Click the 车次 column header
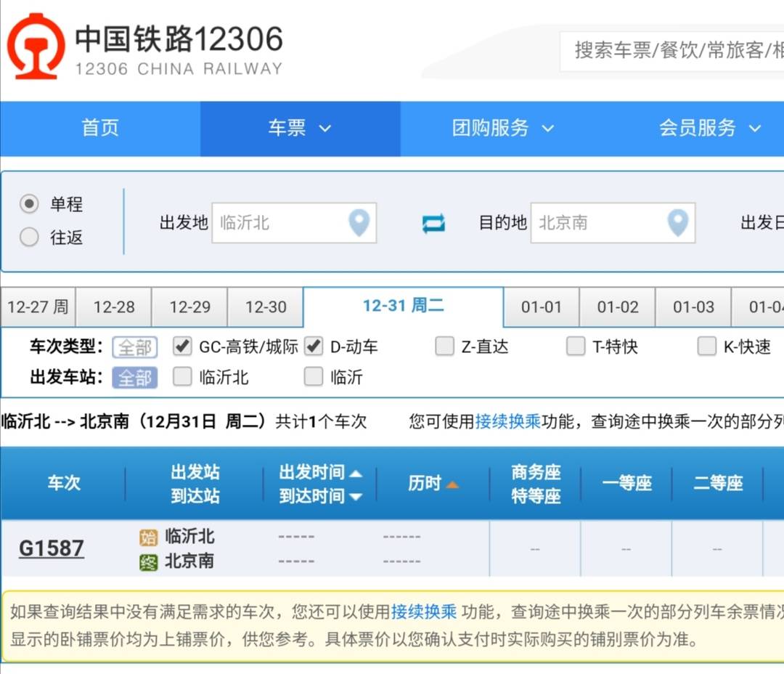The width and height of the screenshot is (784, 674). coord(63,484)
